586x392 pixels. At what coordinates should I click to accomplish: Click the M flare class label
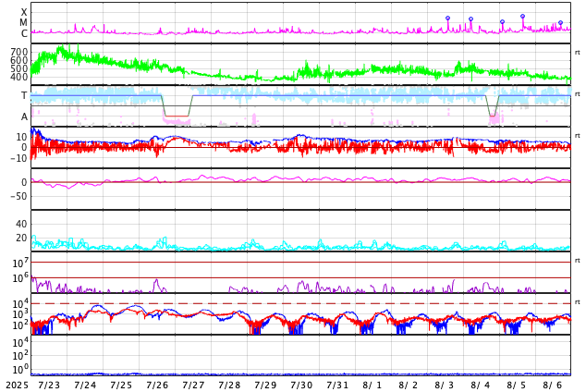coord(23,23)
